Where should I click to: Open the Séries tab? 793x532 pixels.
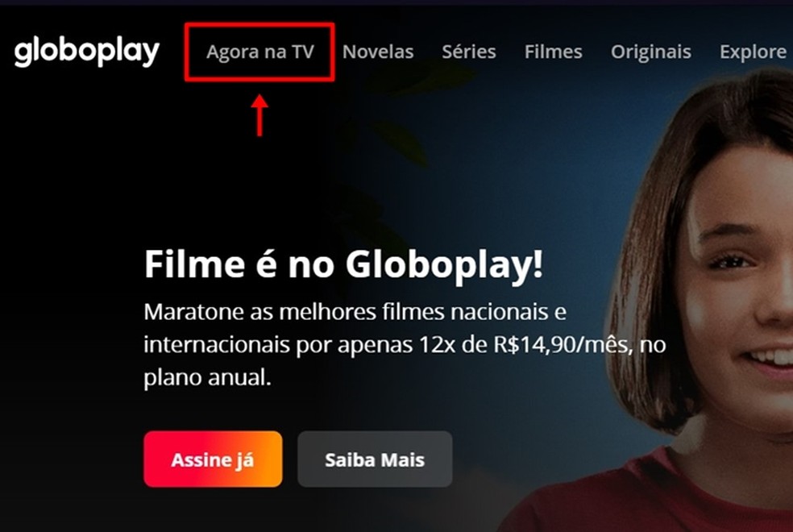pos(469,52)
